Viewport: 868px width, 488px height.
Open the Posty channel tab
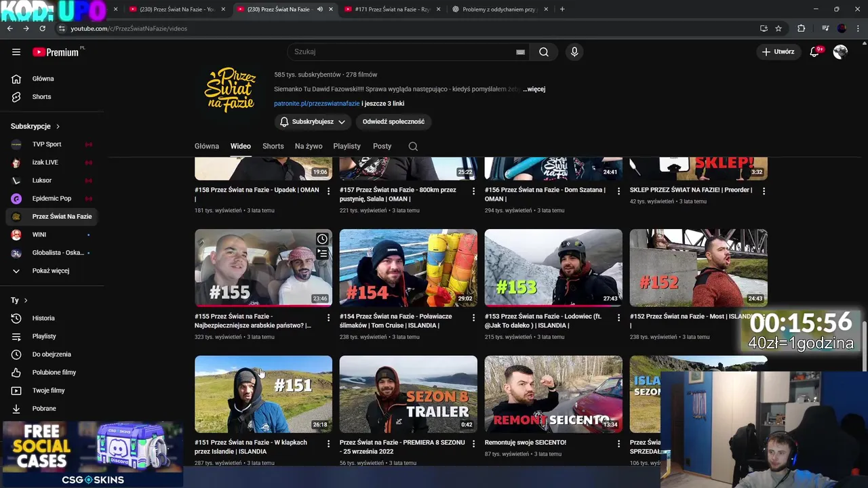(x=382, y=146)
